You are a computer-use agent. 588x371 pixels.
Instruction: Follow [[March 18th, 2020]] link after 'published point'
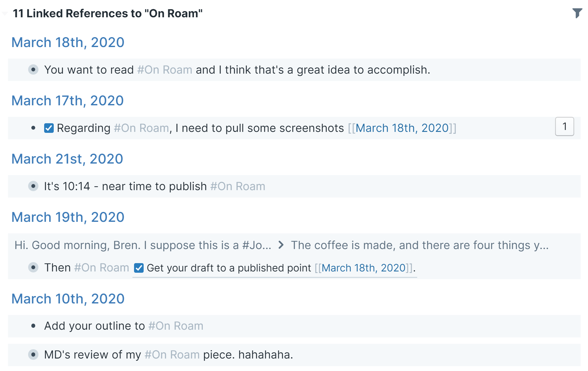coord(364,268)
